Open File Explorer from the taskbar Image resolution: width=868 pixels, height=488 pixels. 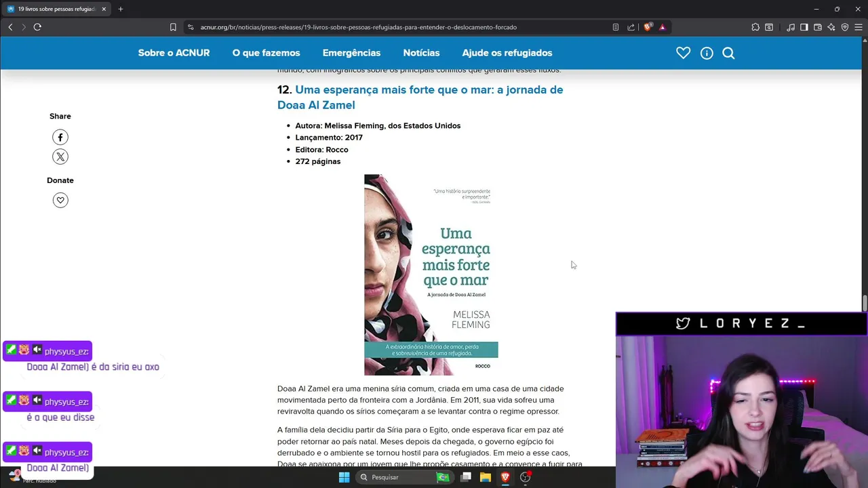[486, 477]
